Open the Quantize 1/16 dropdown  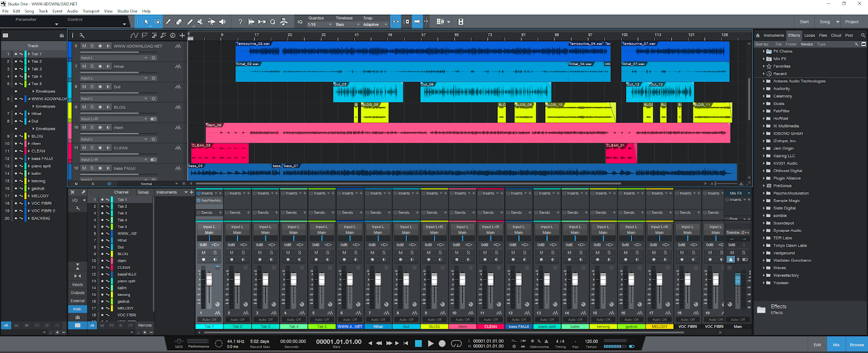pos(320,24)
